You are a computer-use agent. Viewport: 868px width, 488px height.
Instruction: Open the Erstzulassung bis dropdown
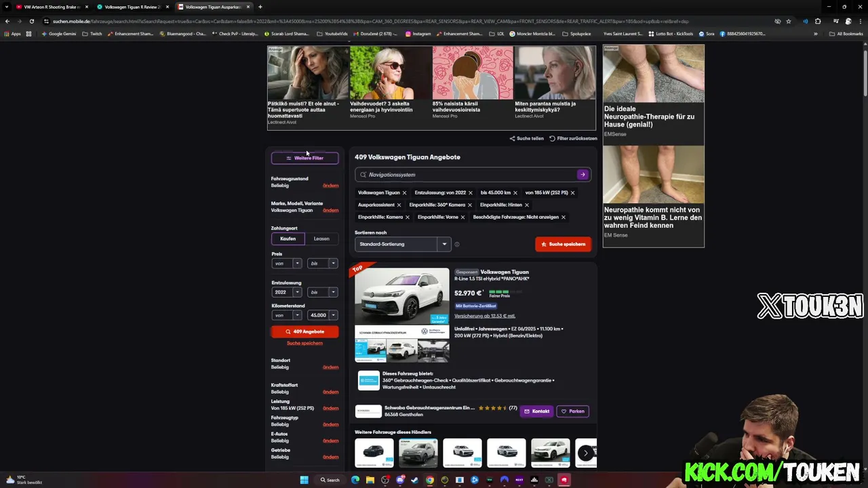pos(322,292)
